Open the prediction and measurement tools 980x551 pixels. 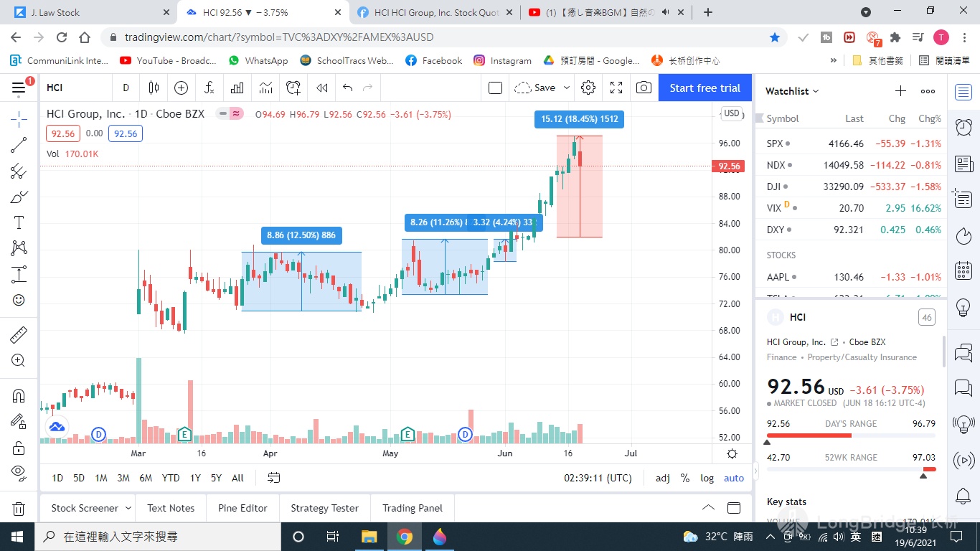pyautogui.click(x=19, y=274)
